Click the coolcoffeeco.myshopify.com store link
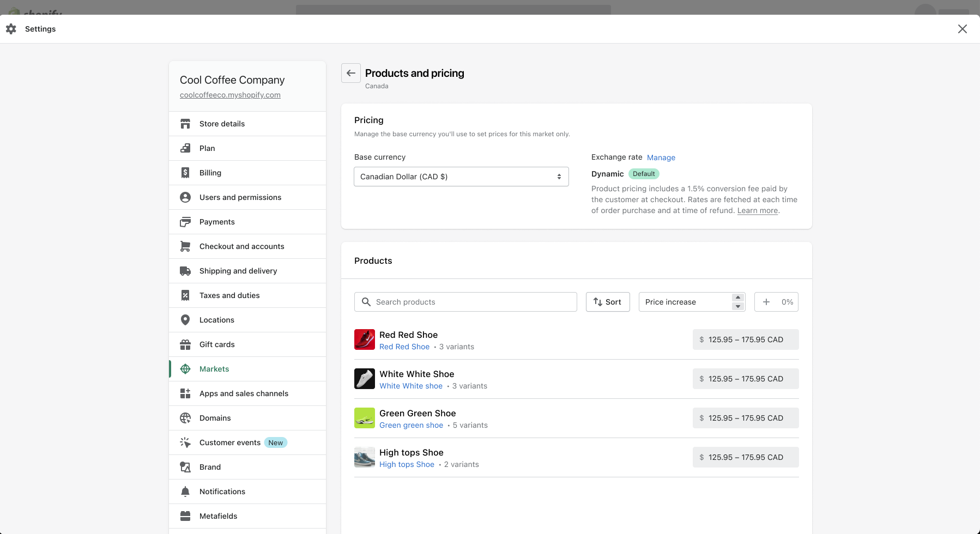The image size is (980, 534). coord(230,95)
